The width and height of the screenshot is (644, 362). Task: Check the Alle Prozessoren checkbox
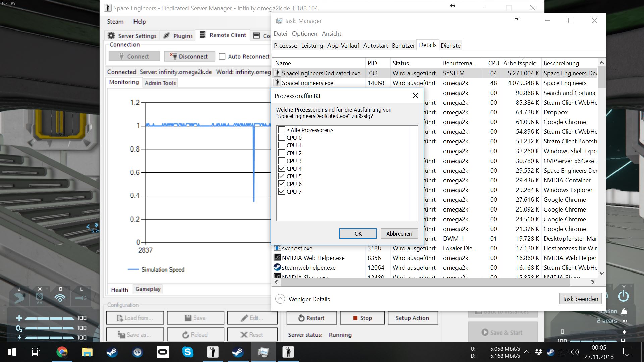(282, 130)
